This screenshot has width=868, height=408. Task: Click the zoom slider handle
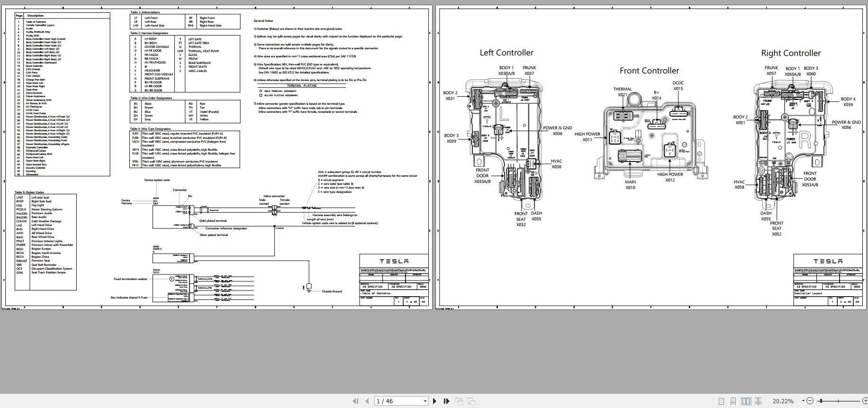820,401
